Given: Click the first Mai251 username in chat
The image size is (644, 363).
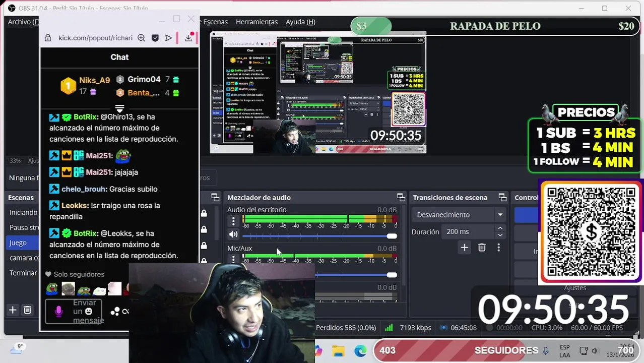Looking at the screenshot, I should tap(99, 156).
